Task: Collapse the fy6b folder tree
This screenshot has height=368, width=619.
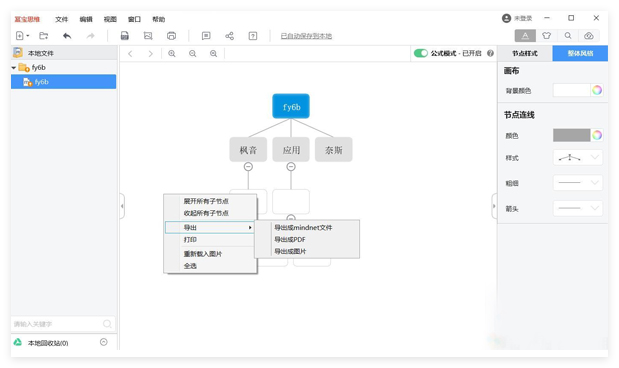Action: point(14,68)
